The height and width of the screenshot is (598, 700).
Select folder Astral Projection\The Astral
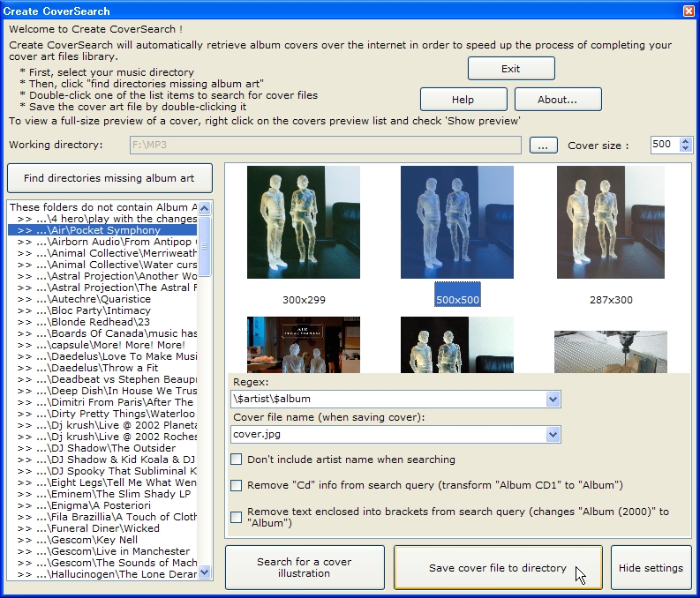(102, 288)
